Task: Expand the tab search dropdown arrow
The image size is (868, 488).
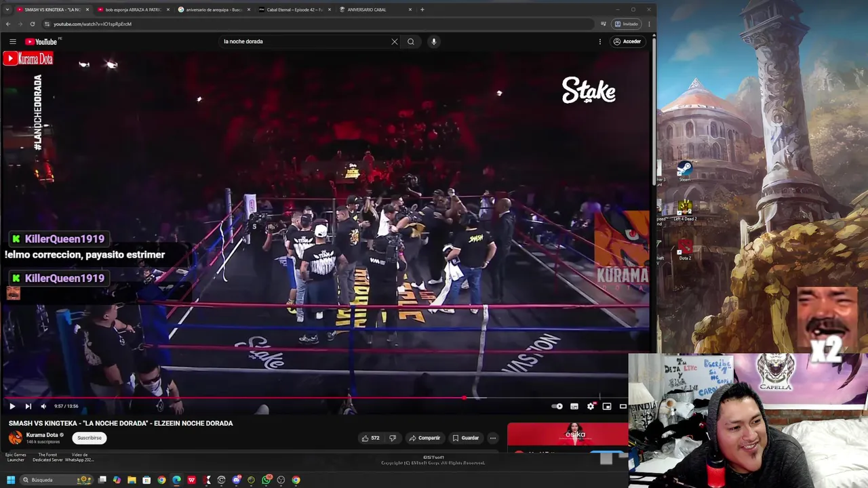Action: pos(7,9)
